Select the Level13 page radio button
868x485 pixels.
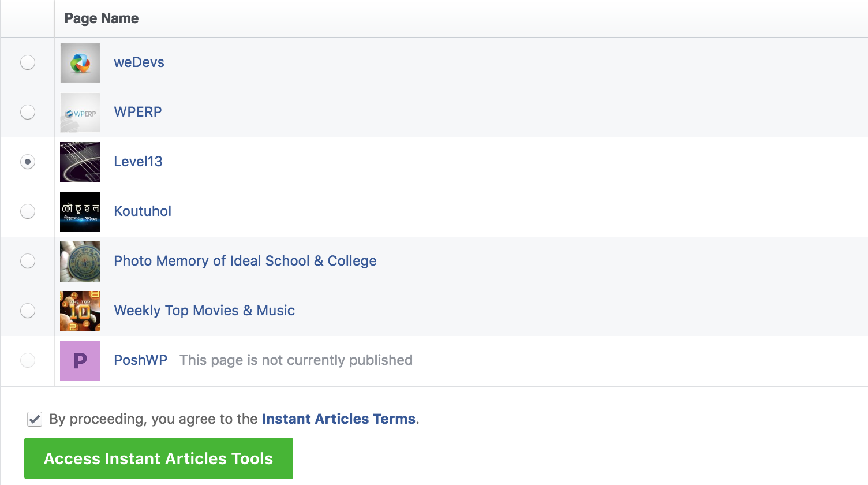pos(28,162)
